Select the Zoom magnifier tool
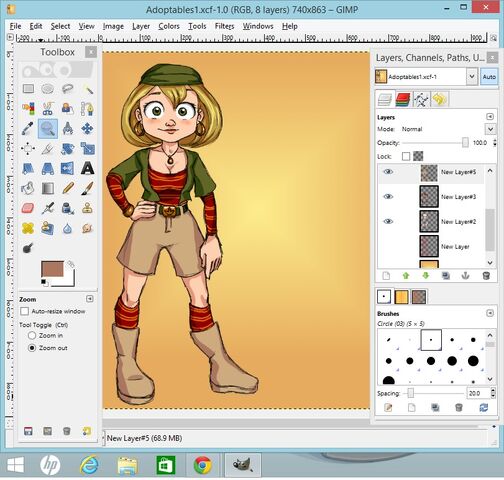Screen dimensions: 504x480 click(48, 129)
